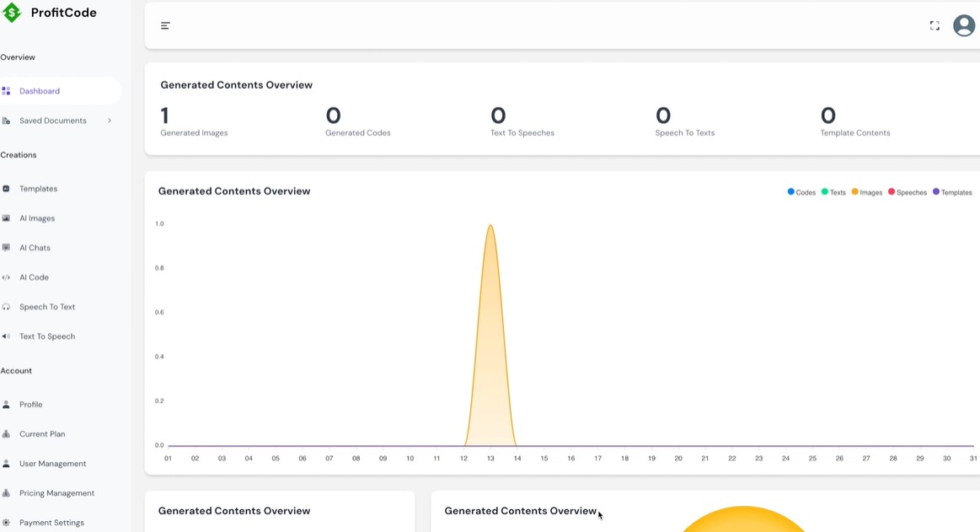
Task: Click the ProfitCode logo
Action: [46, 13]
